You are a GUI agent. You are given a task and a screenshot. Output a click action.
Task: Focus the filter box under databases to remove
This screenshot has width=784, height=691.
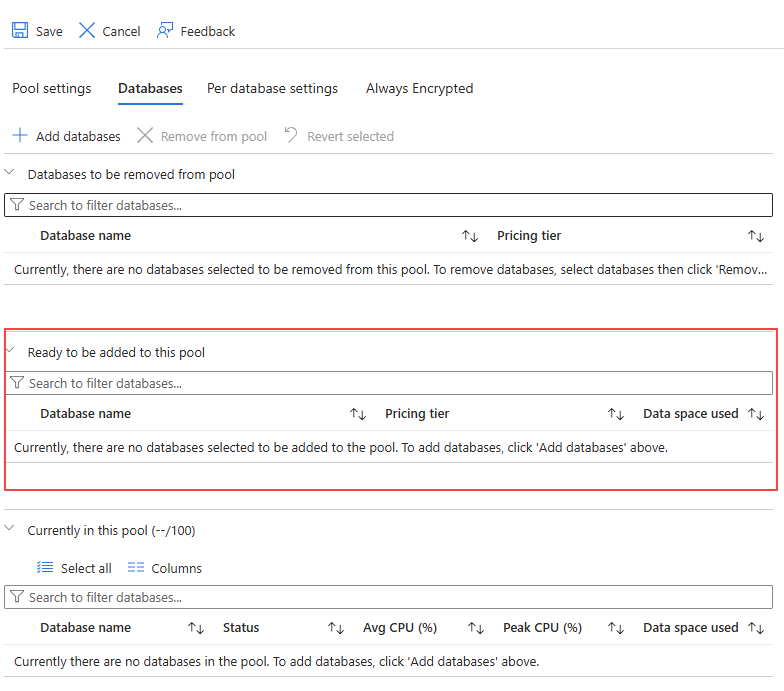click(x=390, y=205)
